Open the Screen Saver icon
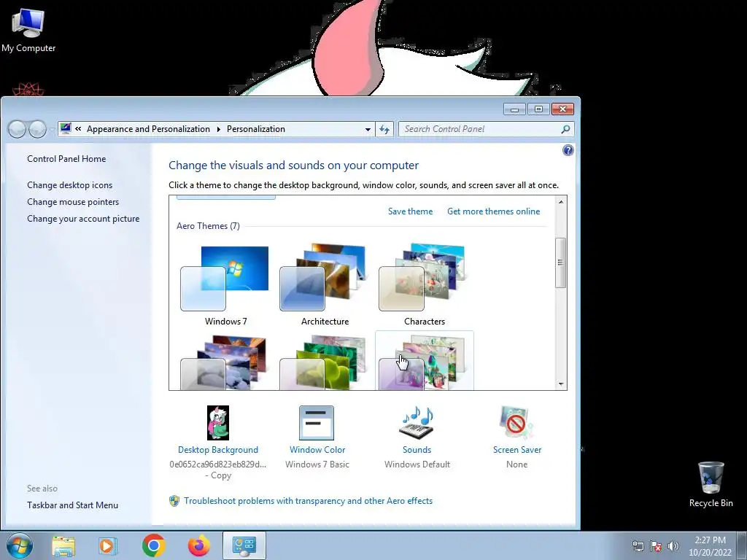 pyautogui.click(x=516, y=422)
